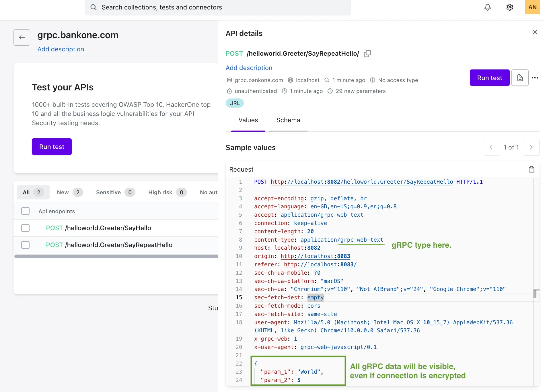
Task: Open settings via the gear icon
Action: pyautogui.click(x=510, y=7)
